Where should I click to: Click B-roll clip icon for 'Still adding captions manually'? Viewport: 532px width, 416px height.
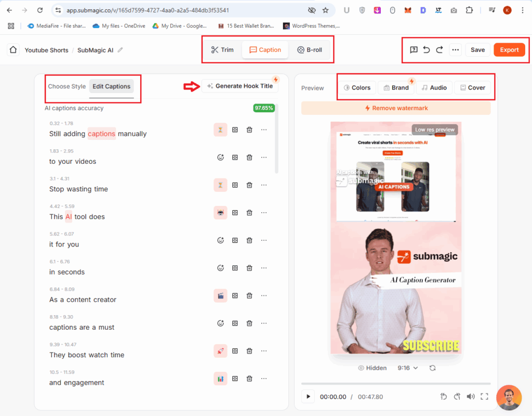coord(235,129)
